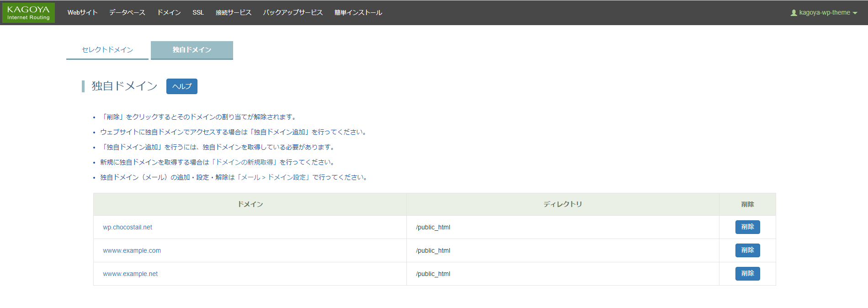Image resolution: width=868 pixels, height=308 pixels.
Task: Switch to the セレクトドメイン tab
Action: (107, 50)
